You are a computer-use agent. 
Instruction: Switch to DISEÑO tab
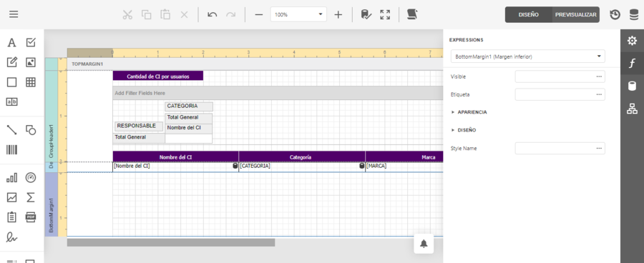pyautogui.click(x=529, y=15)
